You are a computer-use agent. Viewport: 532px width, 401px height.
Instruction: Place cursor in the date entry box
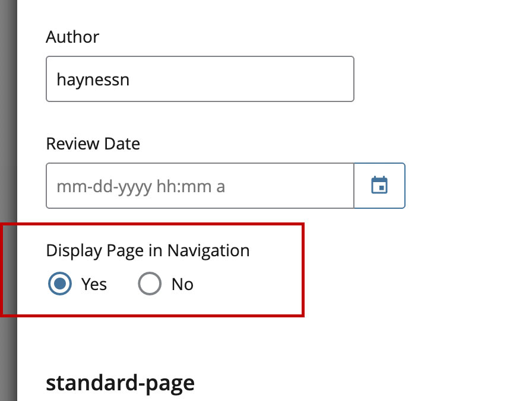click(x=199, y=186)
